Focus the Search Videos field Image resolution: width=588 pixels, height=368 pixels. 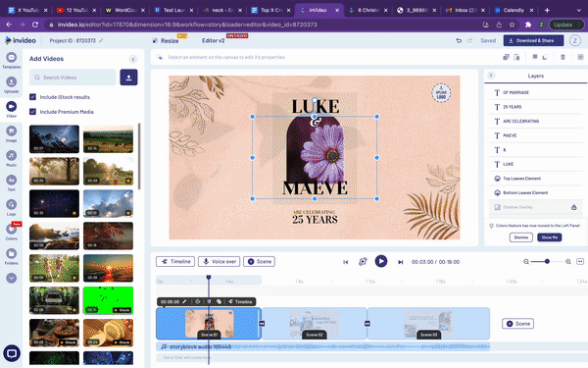point(73,78)
